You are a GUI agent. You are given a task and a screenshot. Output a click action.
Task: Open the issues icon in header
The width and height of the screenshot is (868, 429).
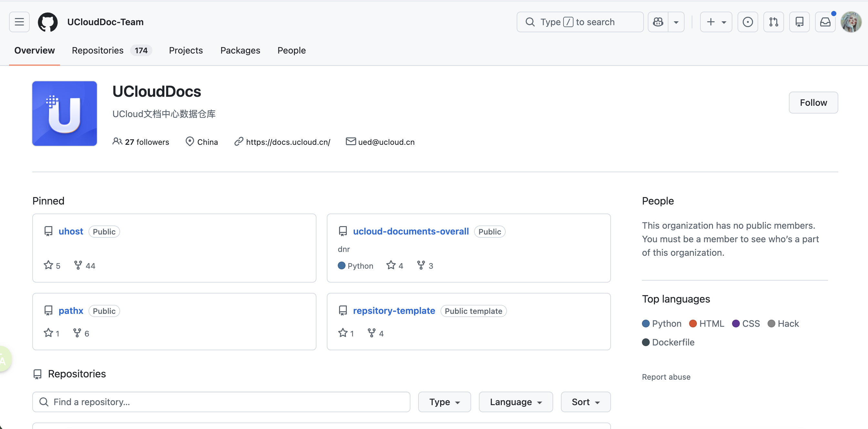(x=748, y=22)
